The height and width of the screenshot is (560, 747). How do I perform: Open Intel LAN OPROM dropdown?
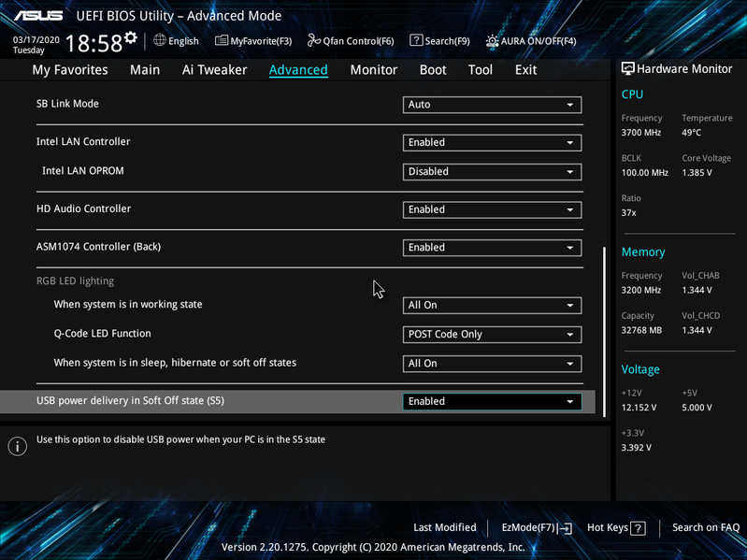[x=492, y=172]
